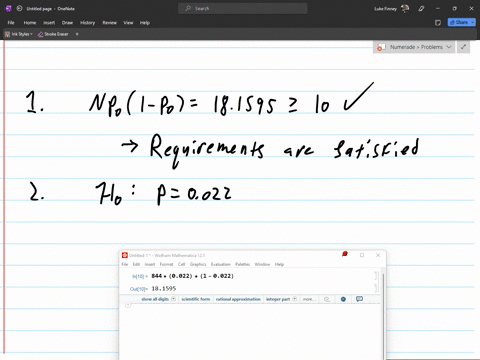Close the Mathematica window
The width and height of the screenshot is (480, 360).
[378, 255]
